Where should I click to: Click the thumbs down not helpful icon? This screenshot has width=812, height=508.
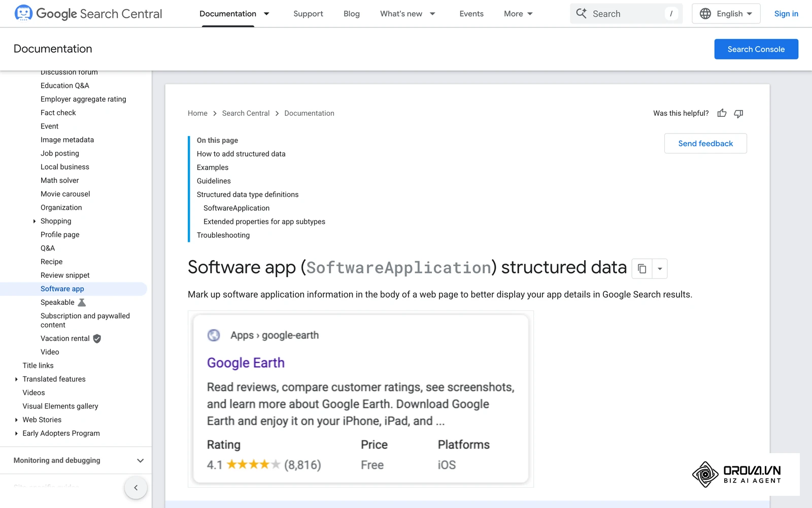(x=738, y=113)
